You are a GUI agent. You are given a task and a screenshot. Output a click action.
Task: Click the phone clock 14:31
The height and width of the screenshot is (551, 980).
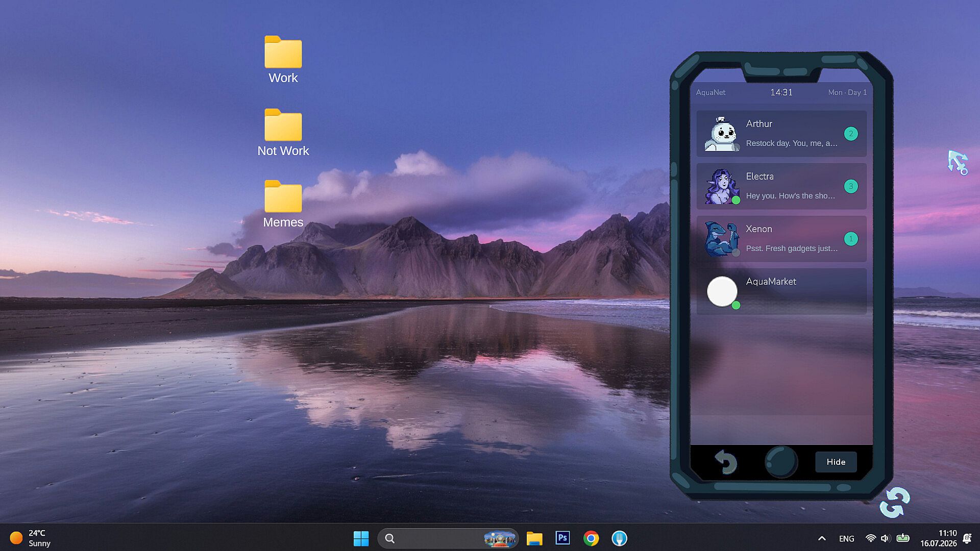pyautogui.click(x=781, y=92)
